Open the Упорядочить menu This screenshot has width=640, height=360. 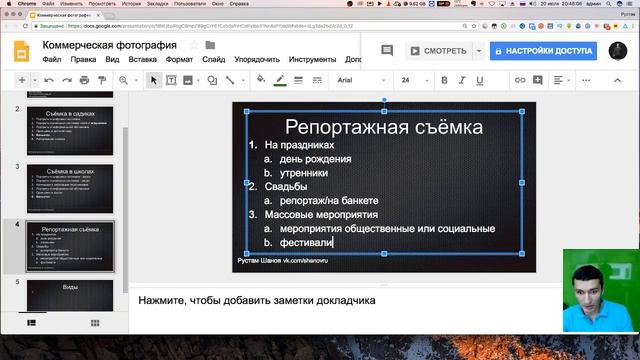click(257, 60)
